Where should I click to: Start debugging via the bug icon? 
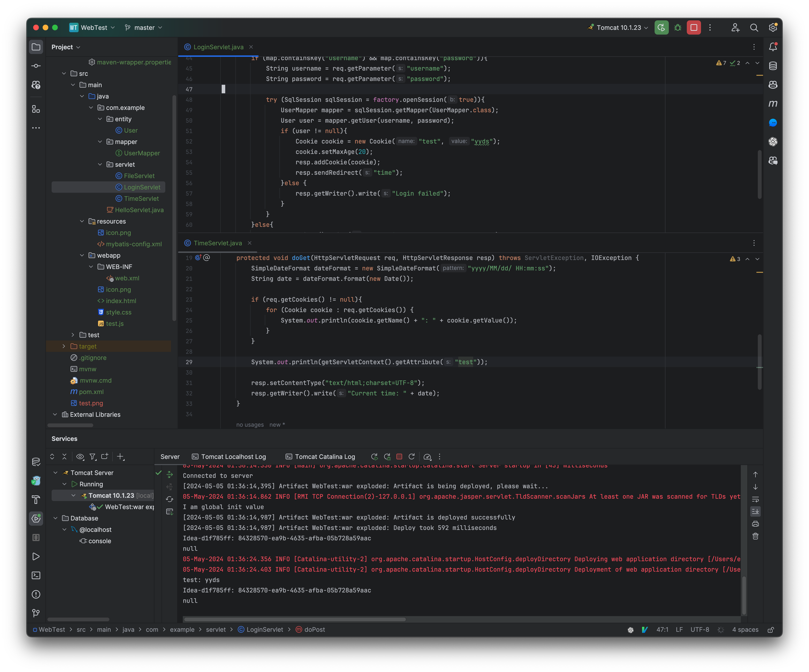pyautogui.click(x=678, y=27)
